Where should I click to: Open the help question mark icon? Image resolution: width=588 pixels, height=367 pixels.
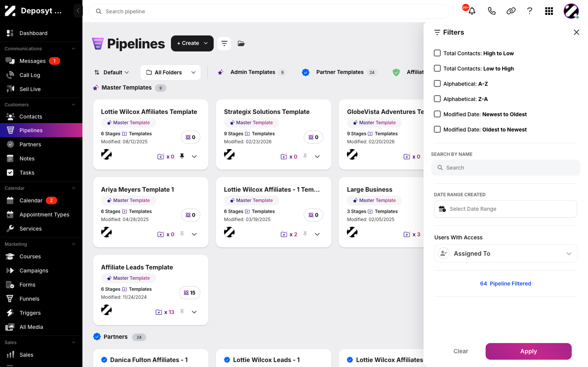pos(530,11)
